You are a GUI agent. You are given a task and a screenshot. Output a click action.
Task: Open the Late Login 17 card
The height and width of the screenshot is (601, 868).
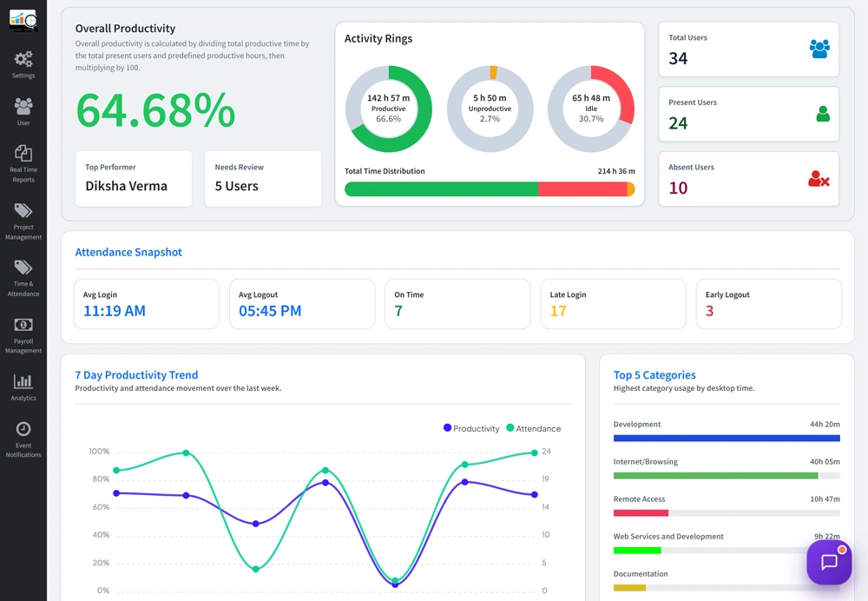(613, 304)
